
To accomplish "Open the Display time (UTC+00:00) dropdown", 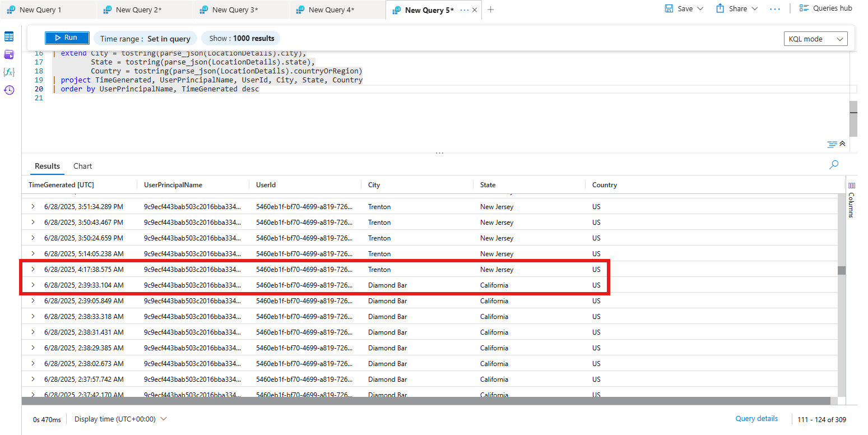I will tap(120, 419).
